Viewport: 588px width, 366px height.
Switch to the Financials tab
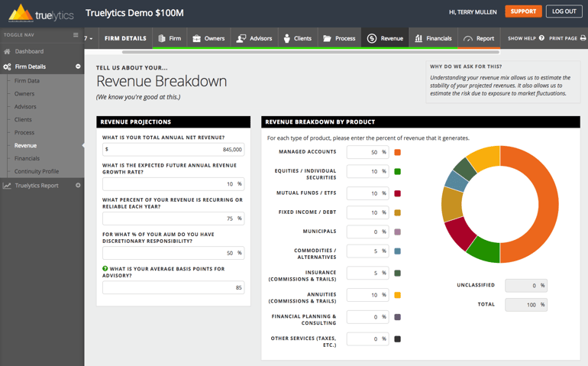click(434, 38)
